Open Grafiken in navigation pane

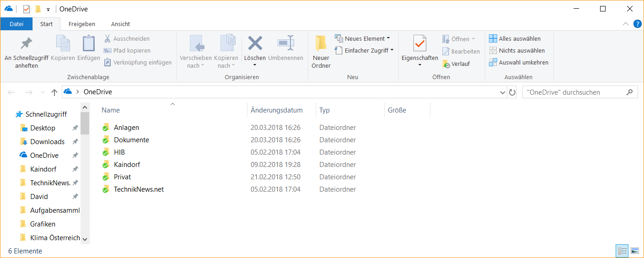[x=43, y=224]
